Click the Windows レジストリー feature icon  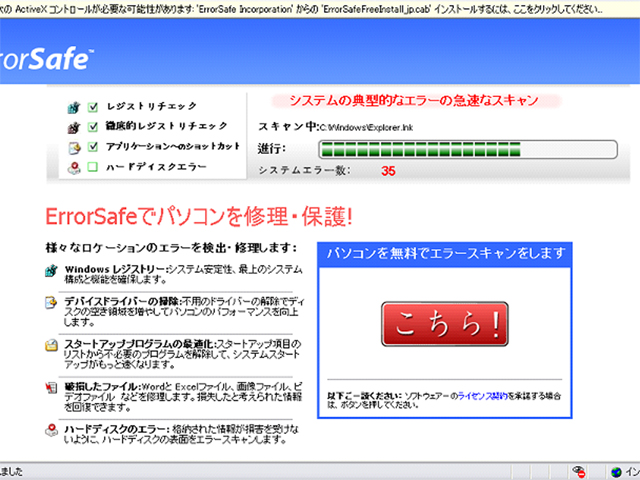[x=51, y=271]
